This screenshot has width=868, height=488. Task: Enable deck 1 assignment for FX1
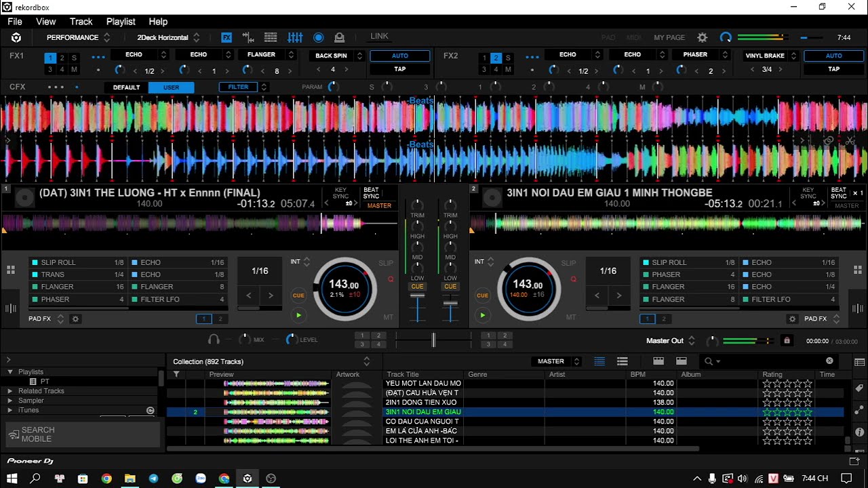[x=50, y=58]
